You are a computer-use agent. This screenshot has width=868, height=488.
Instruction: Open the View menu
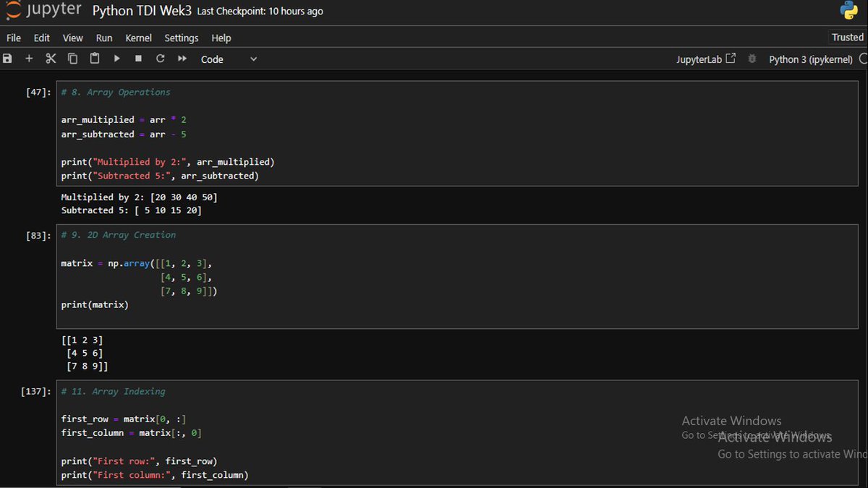click(73, 38)
